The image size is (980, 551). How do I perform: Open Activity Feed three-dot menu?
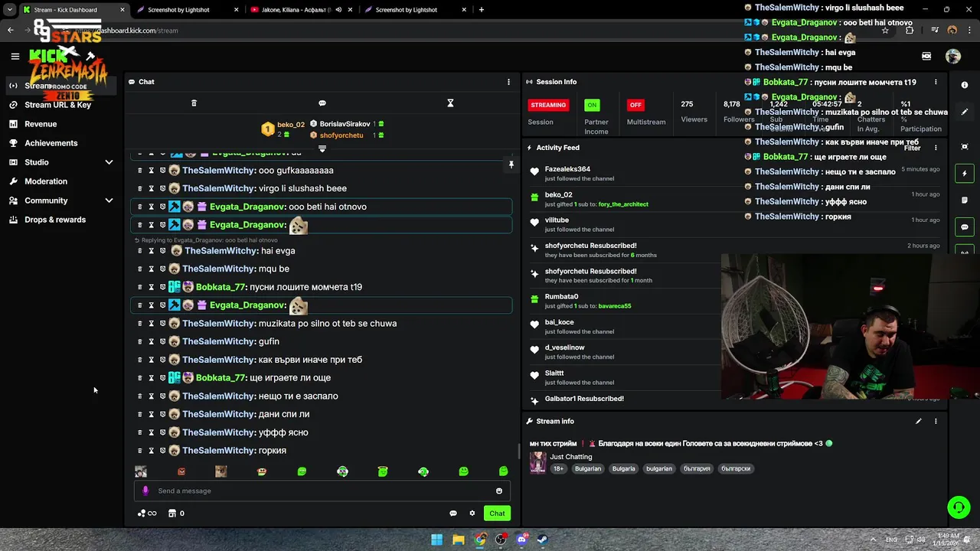pos(936,148)
